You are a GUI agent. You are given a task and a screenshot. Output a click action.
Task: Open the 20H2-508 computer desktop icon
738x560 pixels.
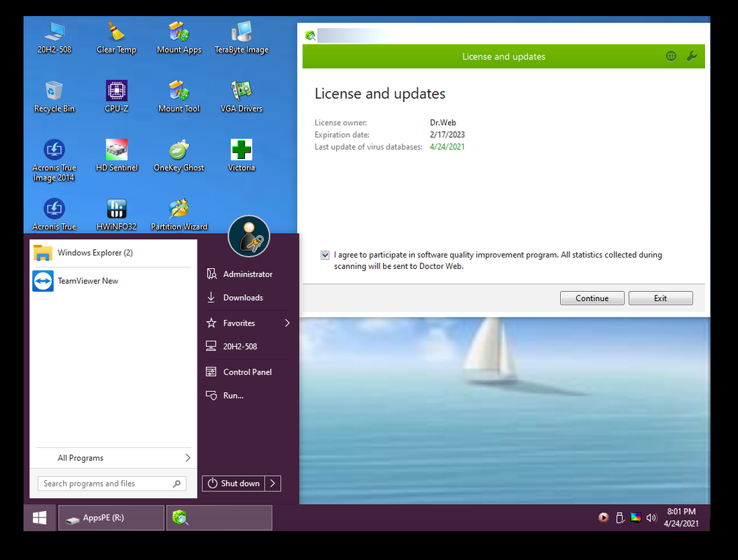(54, 38)
